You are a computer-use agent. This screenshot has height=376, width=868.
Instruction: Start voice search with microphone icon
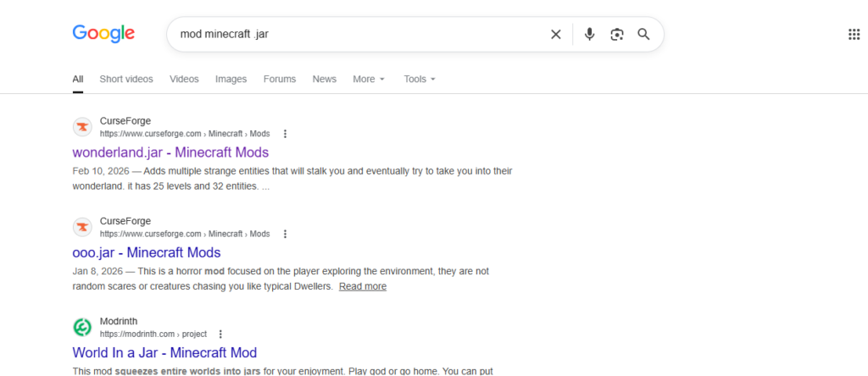590,34
